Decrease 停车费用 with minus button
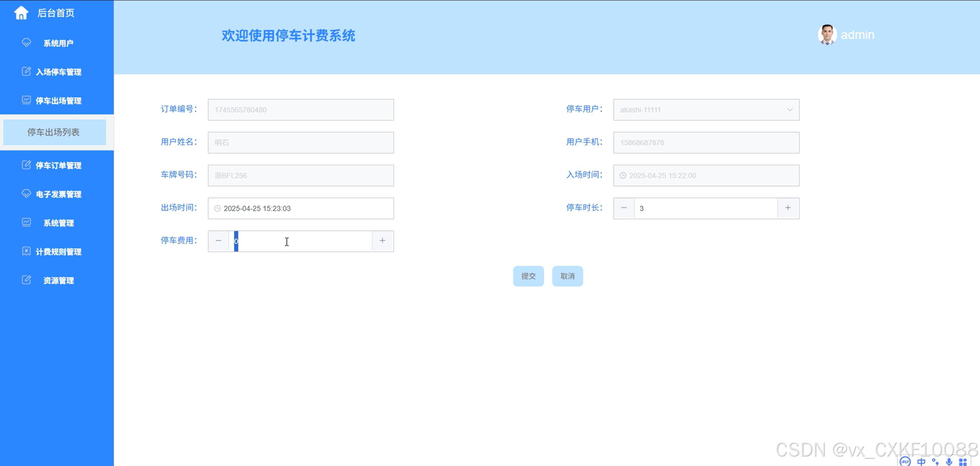The height and width of the screenshot is (466, 980). [x=218, y=241]
